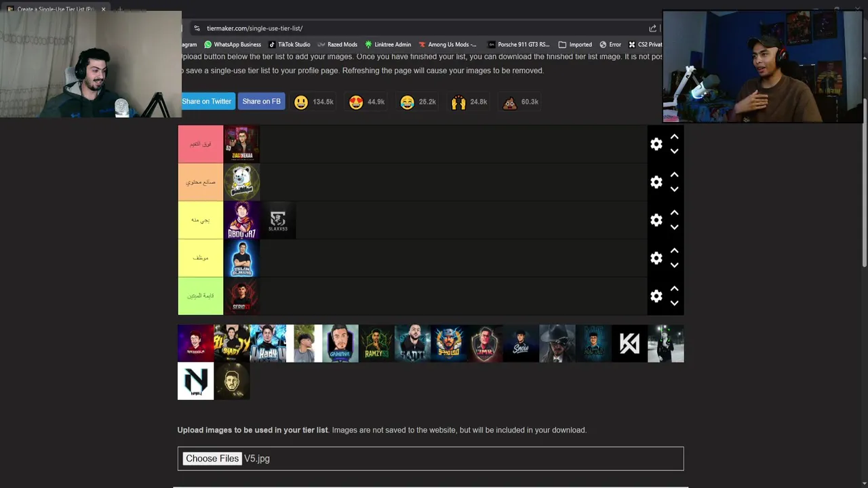Pick the JMR logo from the pool
This screenshot has width=868, height=488.
pos(485,344)
